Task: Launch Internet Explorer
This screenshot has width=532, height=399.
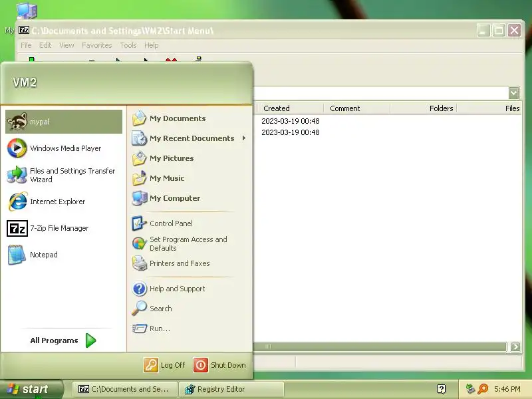Action: (x=64, y=201)
